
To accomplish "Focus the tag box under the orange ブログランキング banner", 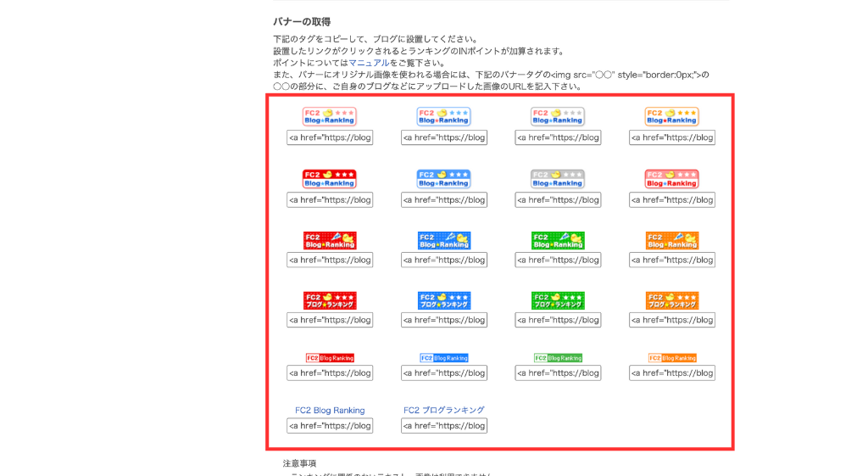I will pos(672,320).
